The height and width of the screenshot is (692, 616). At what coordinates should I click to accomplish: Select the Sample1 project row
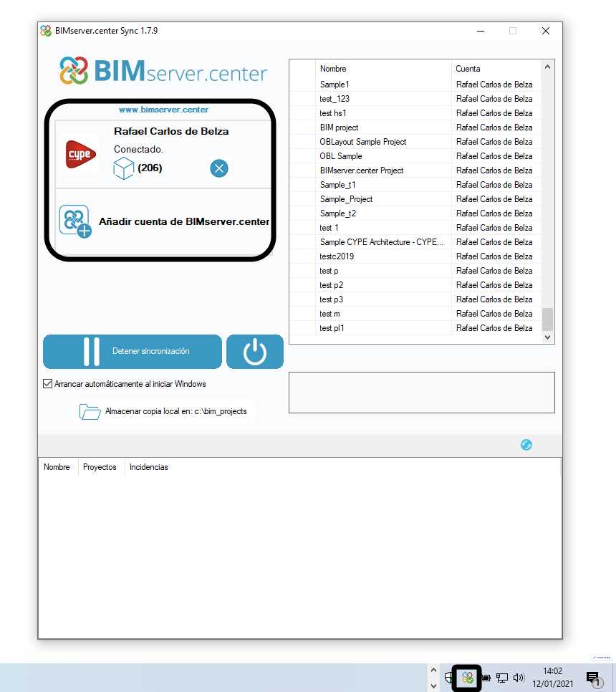click(x=415, y=85)
